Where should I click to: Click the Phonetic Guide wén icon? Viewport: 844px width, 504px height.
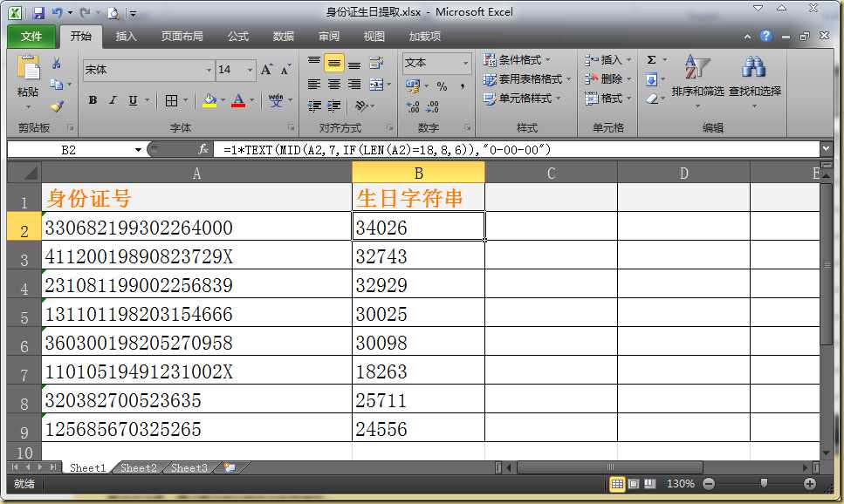click(276, 100)
